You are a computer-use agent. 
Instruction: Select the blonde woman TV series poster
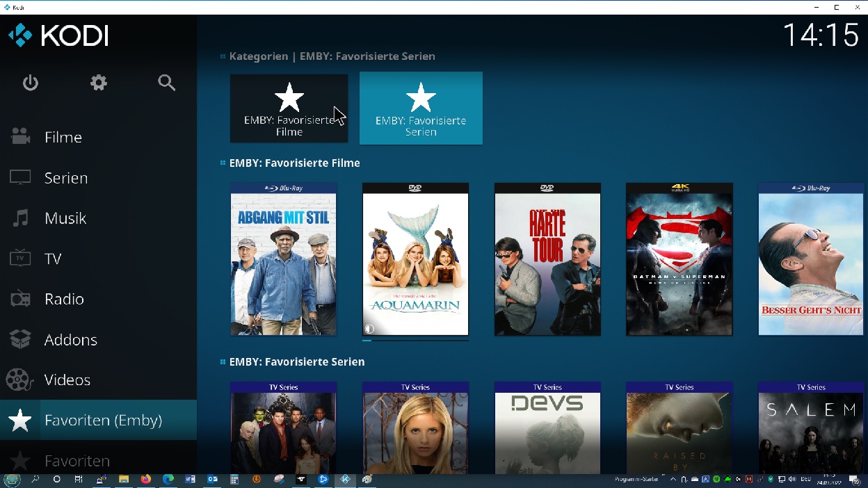pyautogui.click(x=415, y=428)
